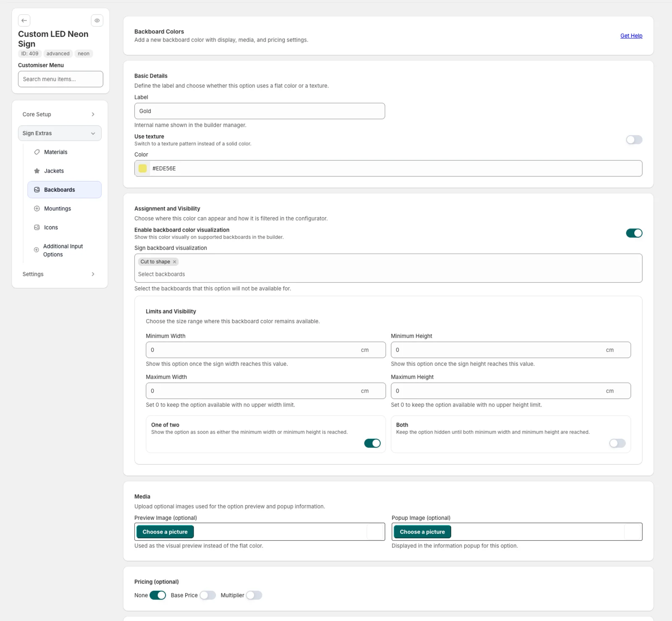Click the Materials tag icon

(37, 152)
